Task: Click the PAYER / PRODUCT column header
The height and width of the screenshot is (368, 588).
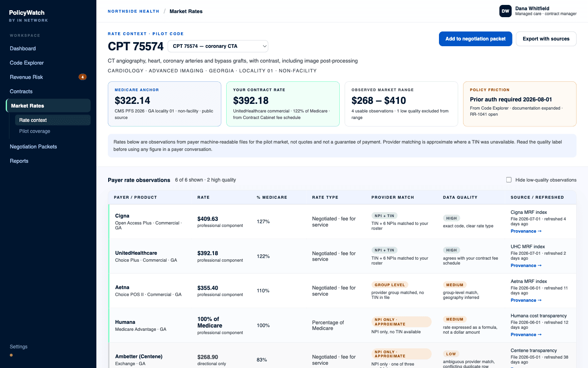Action: [136, 197]
